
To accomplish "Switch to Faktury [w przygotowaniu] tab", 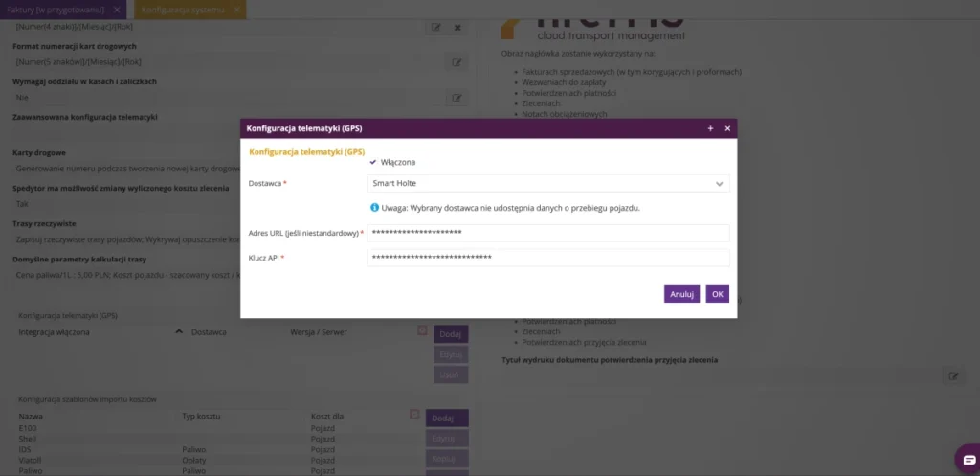I will (55, 10).
